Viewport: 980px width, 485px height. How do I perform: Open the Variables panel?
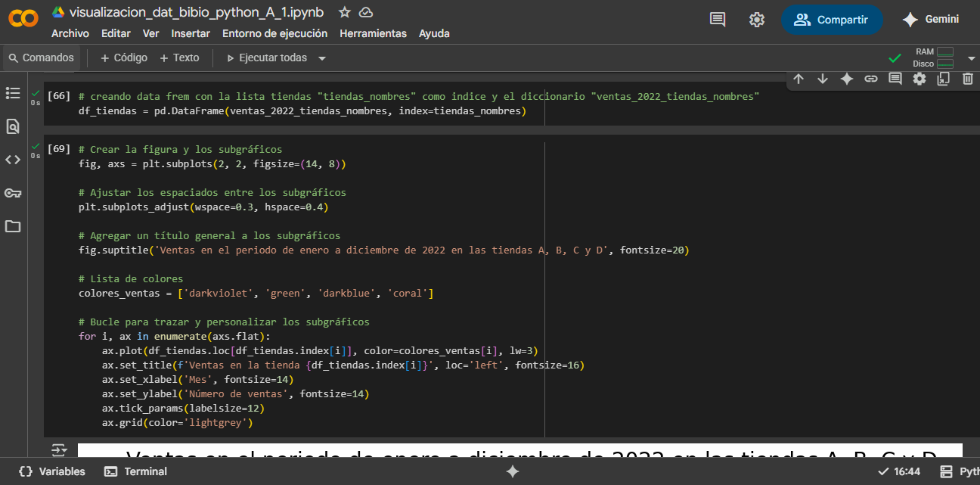51,471
